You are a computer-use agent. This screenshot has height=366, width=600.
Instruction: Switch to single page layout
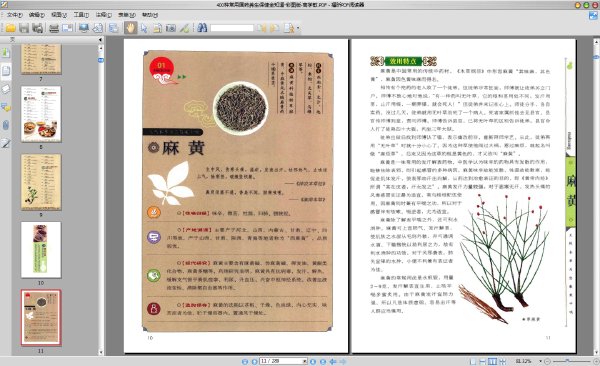[x=473, y=361]
